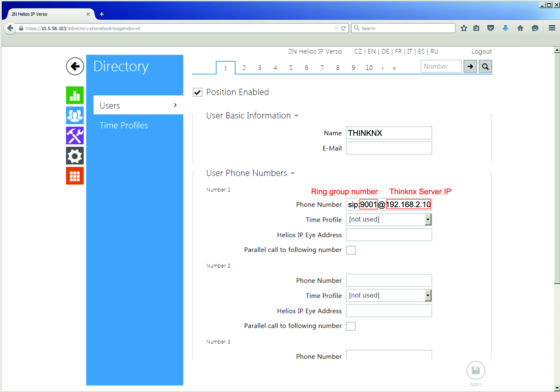Click the Apply save icon
The width and height of the screenshot is (560, 392).
pyautogui.click(x=475, y=370)
